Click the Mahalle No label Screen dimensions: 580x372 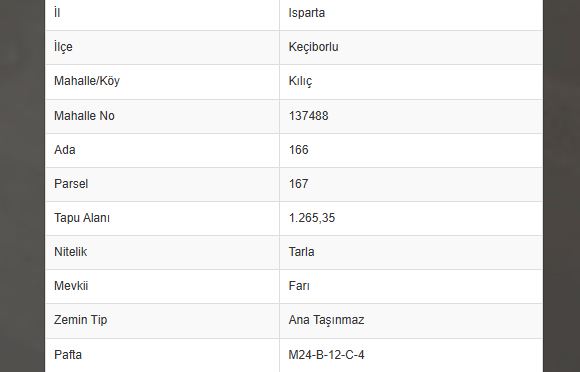pos(84,116)
